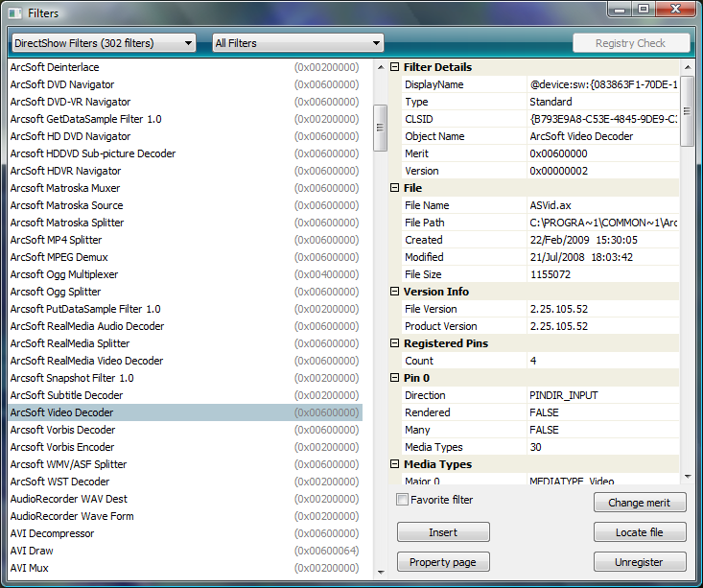Open the All Filters dropdown
This screenshot has width=703, height=588.
297,43
